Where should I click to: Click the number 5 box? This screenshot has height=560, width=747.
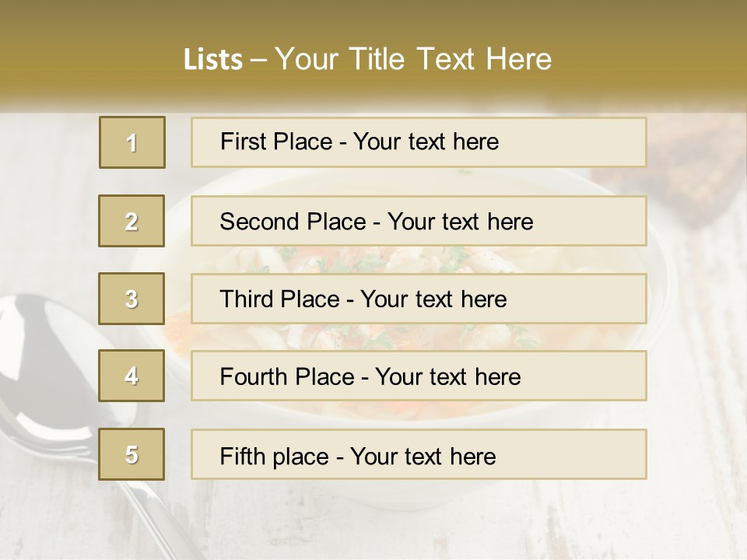132,454
